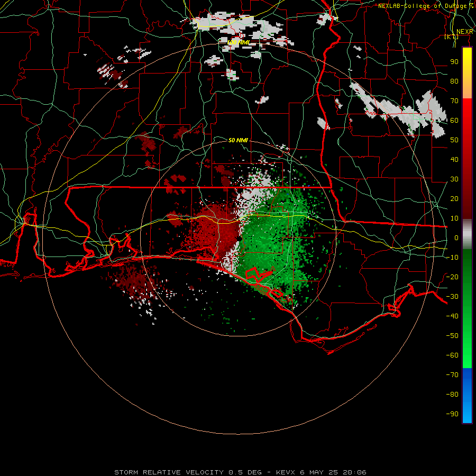Pick the "-20" tick label on the scale
The width and height of the screenshot is (476, 476).
(x=452, y=277)
